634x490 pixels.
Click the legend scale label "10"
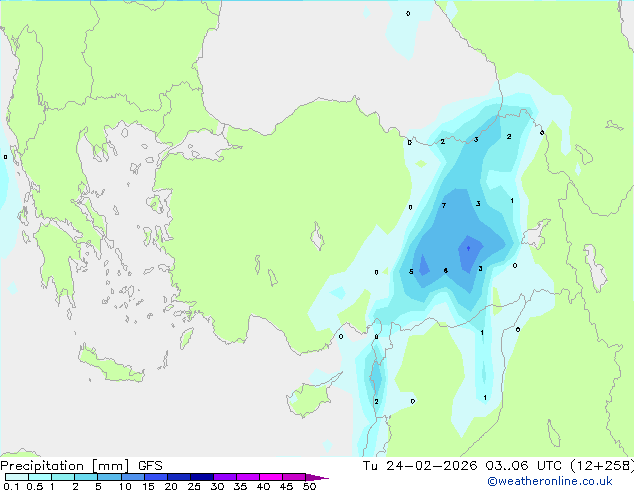(125, 486)
